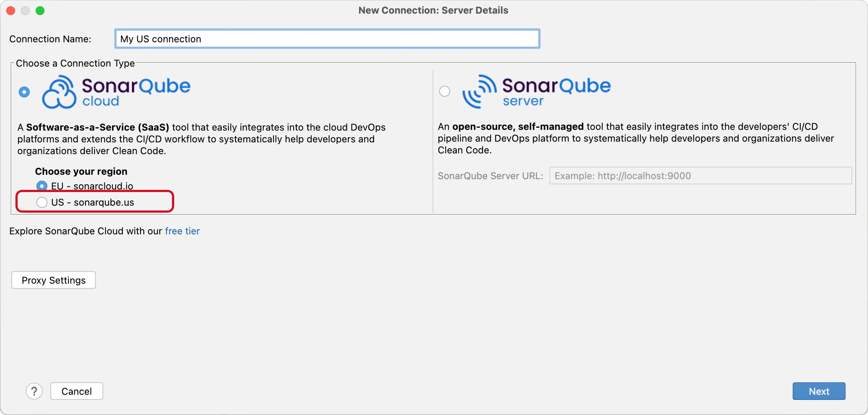The image size is (868, 415).
Task: Click the dialog title 'New Connection: Server Details'
Action: 433,10
